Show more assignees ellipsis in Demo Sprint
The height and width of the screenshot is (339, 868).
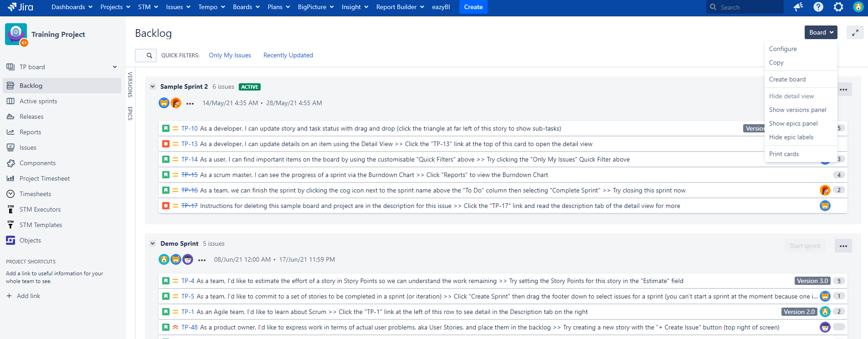click(202, 260)
